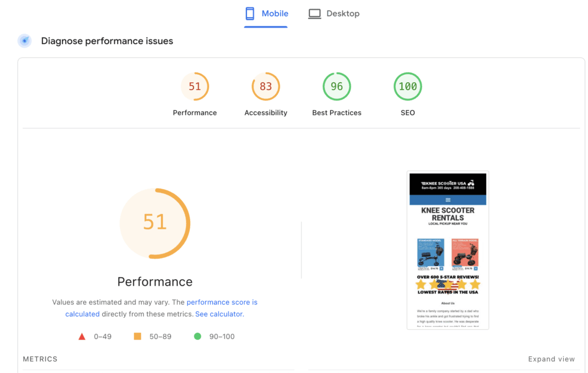Click the large Performance 51 circular gauge
The image size is (588, 373).
(x=155, y=223)
